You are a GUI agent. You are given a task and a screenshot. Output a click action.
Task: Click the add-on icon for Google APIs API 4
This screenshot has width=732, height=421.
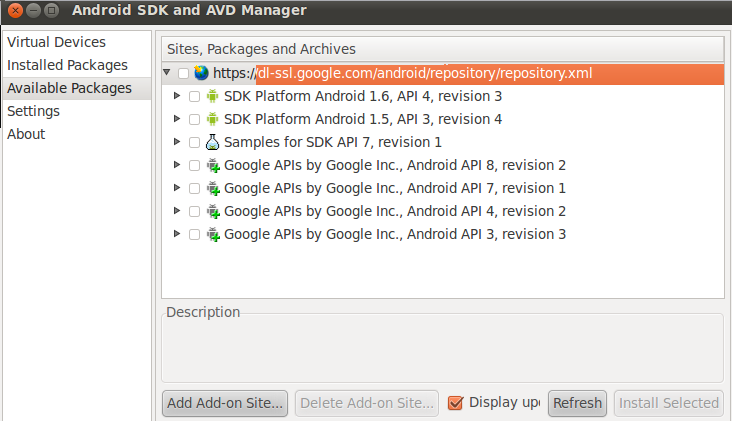pyautogui.click(x=213, y=211)
